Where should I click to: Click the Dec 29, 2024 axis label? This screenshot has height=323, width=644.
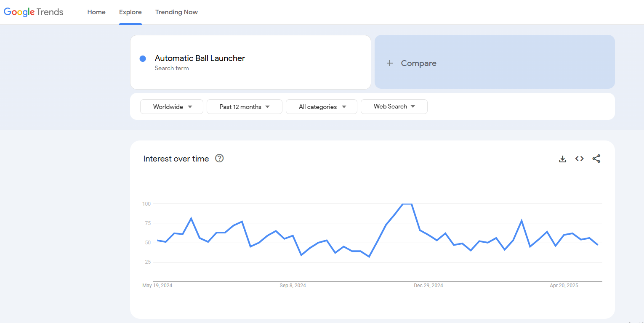tap(428, 286)
